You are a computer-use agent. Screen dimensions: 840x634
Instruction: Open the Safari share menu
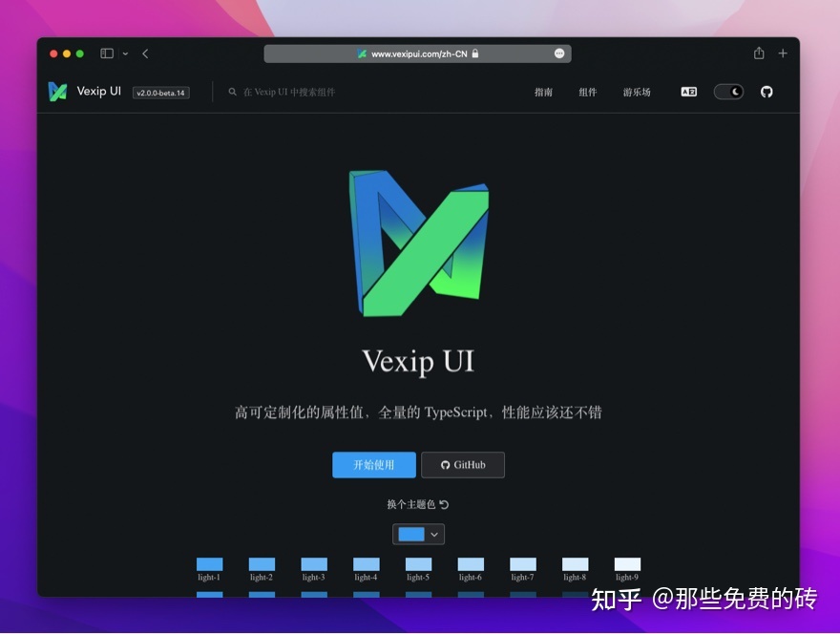759,53
